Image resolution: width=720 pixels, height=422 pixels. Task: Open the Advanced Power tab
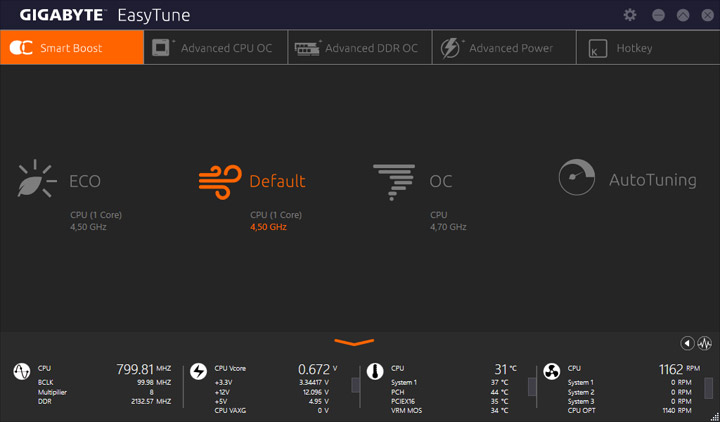click(x=504, y=48)
